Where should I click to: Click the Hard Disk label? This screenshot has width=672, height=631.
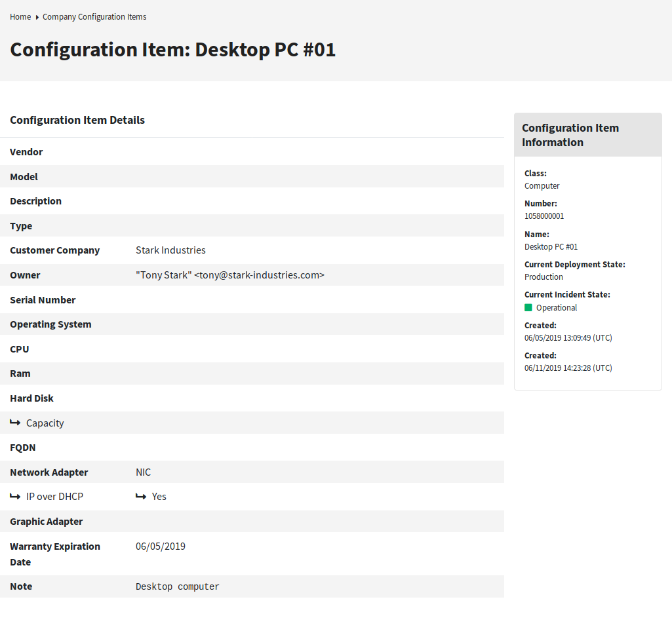(31, 398)
